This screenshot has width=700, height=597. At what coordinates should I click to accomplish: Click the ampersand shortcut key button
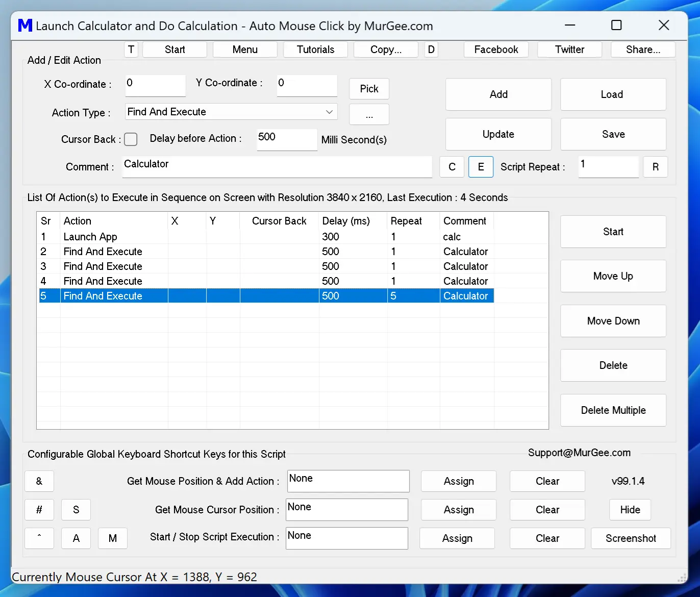(39, 481)
